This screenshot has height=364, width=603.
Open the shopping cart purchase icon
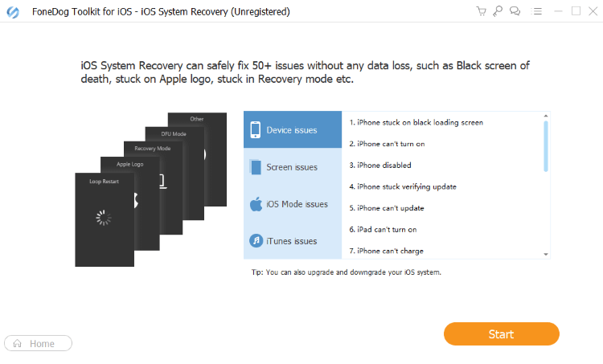coord(481,11)
